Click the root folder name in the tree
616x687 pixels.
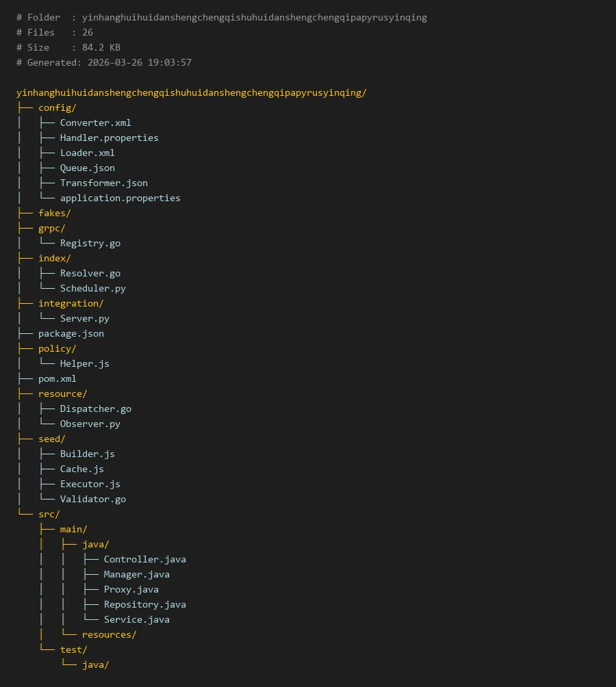(191, 92)
